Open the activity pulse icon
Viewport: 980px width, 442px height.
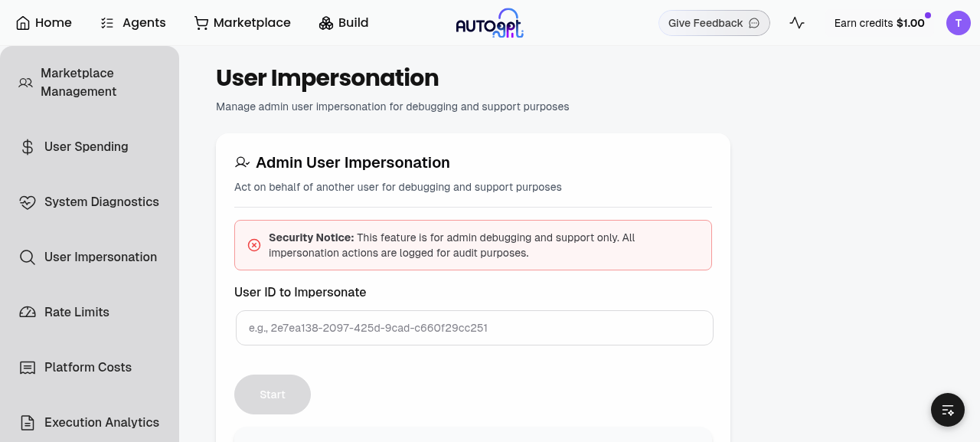pos(797,23)
